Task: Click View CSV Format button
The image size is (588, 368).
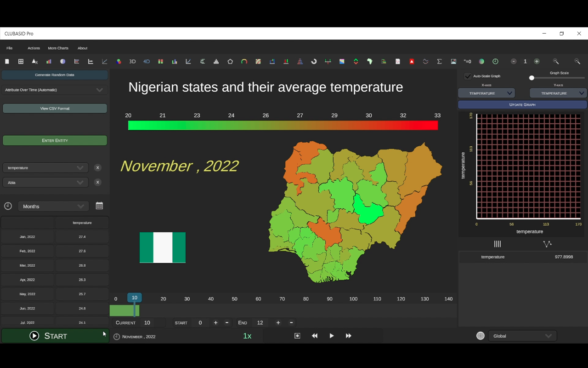Action: tap(55, 109)
